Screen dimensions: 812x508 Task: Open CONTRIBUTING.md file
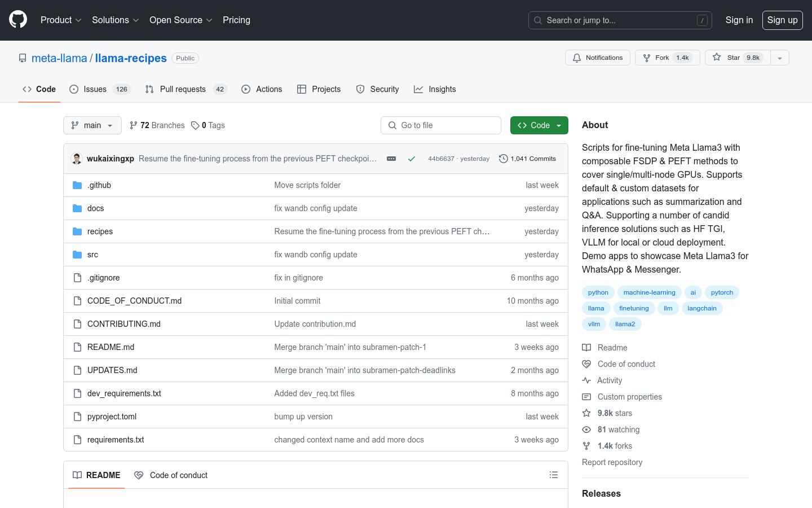(x=124, y=324)
